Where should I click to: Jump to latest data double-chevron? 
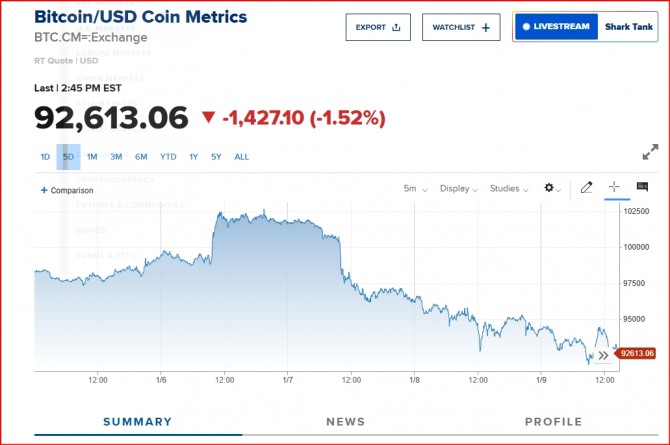coord(603,355)
